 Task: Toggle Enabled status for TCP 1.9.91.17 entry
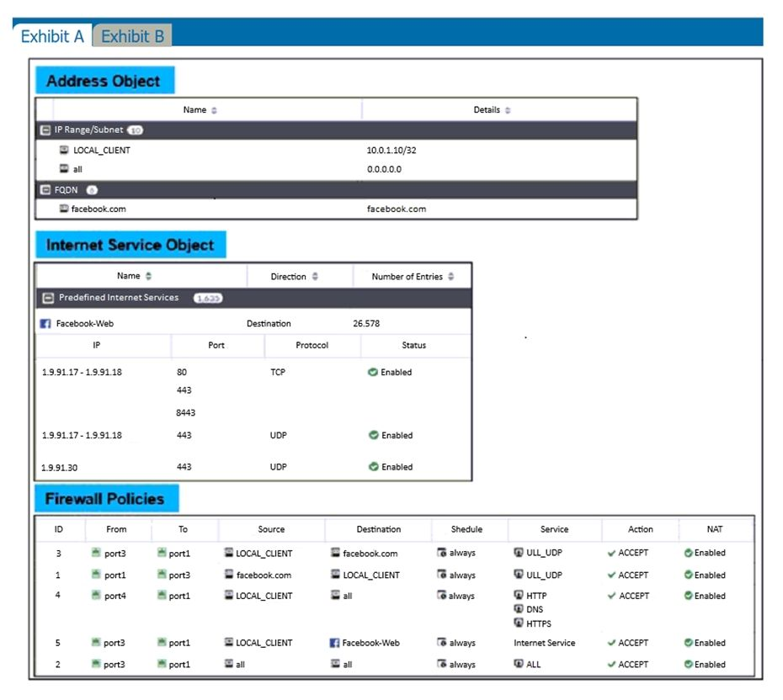pos(372,372)
